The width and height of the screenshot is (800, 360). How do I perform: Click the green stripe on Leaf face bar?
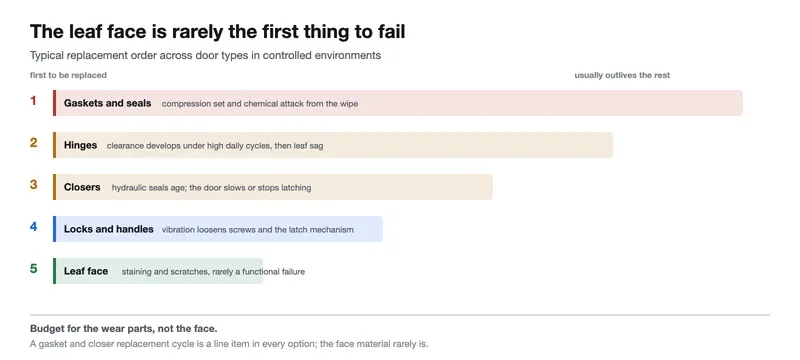tap(54, 271)
